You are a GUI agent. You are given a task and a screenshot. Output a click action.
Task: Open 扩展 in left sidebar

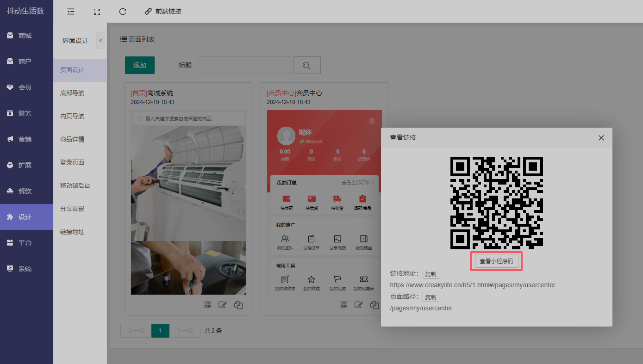click(x=26, y=165)
